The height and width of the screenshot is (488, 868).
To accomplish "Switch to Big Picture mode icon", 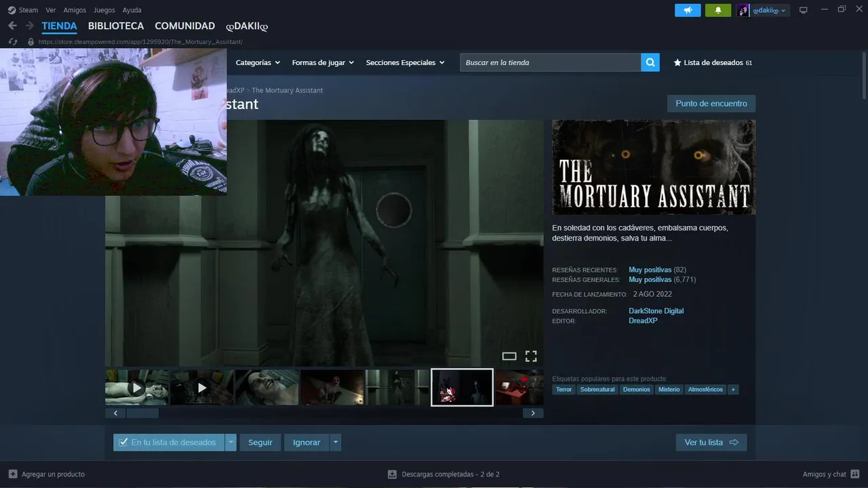I will (804, 10).
